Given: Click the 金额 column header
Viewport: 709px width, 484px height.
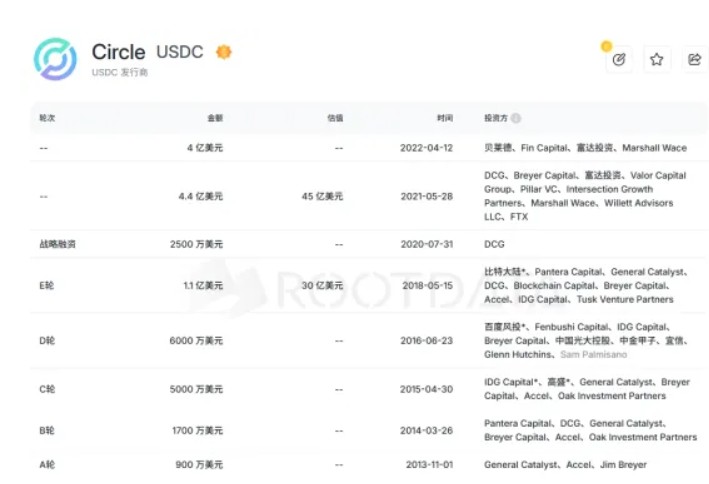Looking at the screenshot, I should [215, 118].
